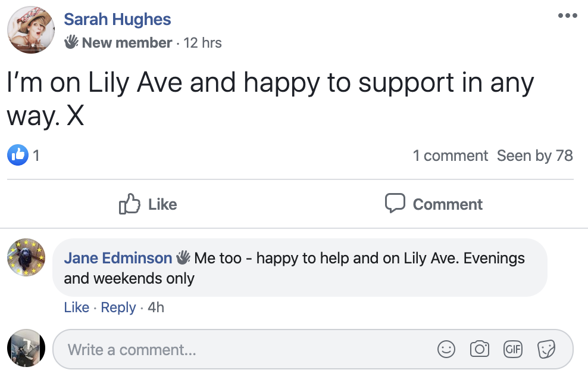Open the 12 hrs post timestamp

click(202, 43)
